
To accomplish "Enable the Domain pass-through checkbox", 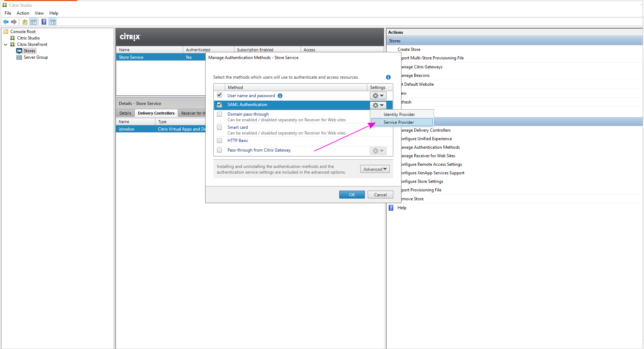I will [x=219, y=114].
